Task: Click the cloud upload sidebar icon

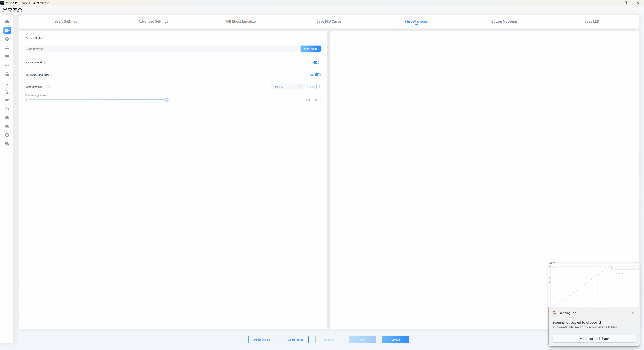Action: coord(7,117)
